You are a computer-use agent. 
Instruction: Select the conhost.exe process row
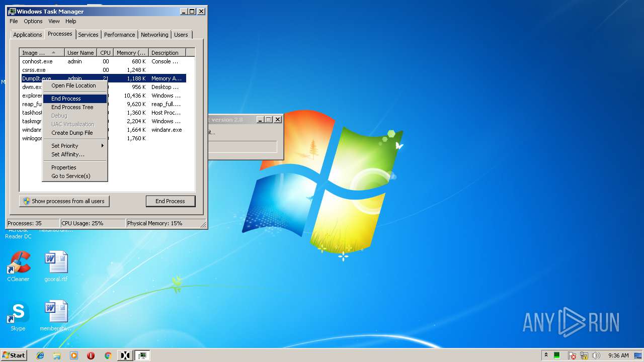[103, 61]
